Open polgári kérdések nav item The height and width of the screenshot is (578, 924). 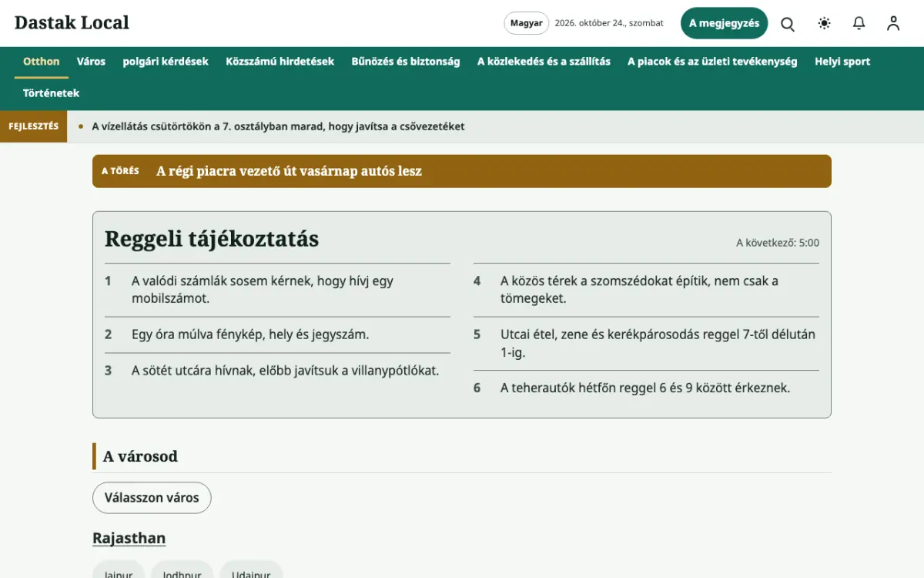(166, 62)
